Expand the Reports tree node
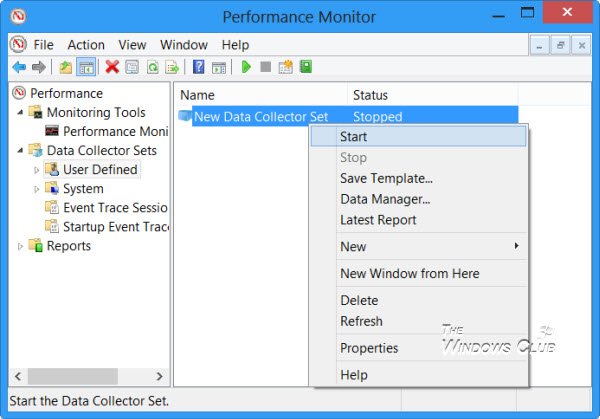This screenshot has width=600, height=419. click(x=20, y=246)
